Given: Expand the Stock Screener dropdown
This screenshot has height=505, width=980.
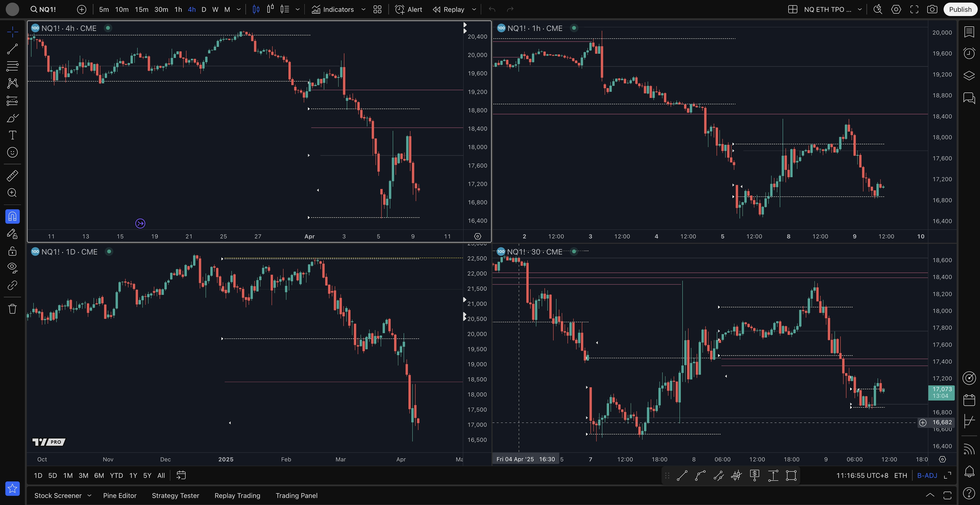Looking at the screenshot, I should [x=89, y=495].
